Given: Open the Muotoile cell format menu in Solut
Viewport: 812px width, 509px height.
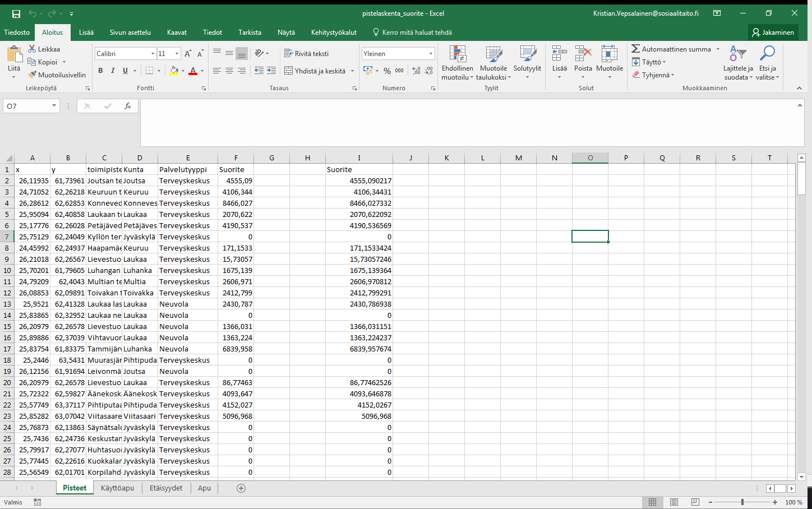Looking at the screenshot, I should pyautogui.click(x=610, y=63).
